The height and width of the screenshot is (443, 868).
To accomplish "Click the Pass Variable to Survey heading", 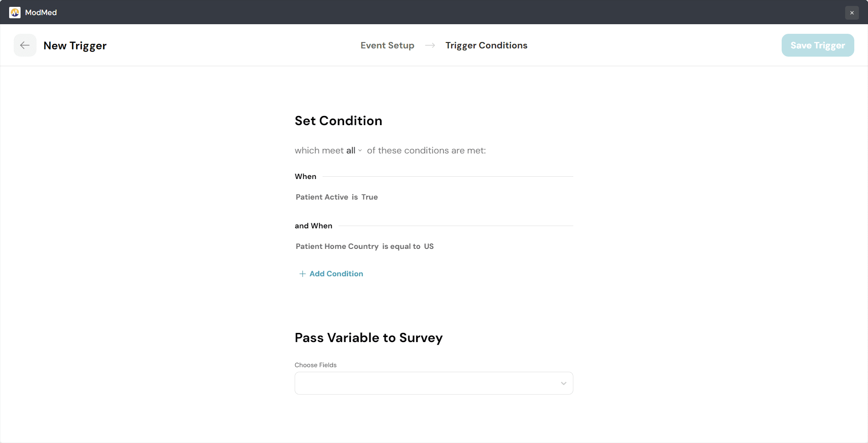I will [x=369, y=338].
